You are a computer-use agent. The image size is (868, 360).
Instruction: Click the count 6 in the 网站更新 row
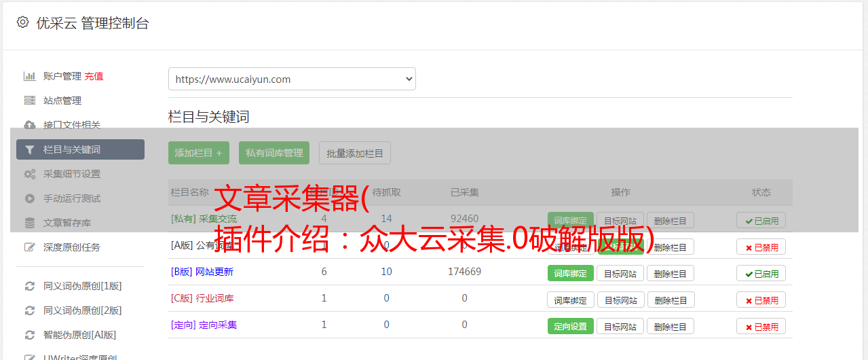pos(324,272)
